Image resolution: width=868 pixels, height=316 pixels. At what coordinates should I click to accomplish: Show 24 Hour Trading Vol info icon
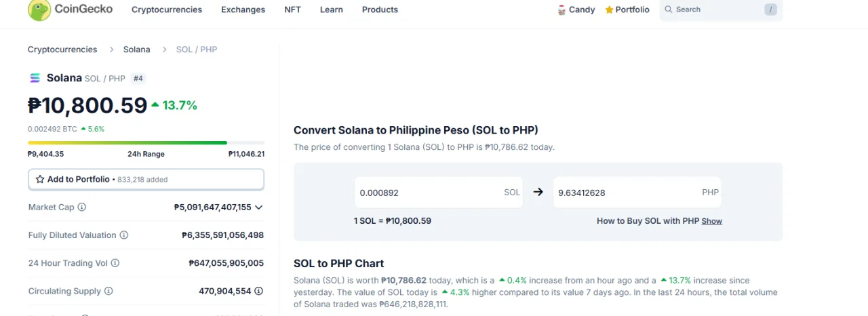[115, 263]
